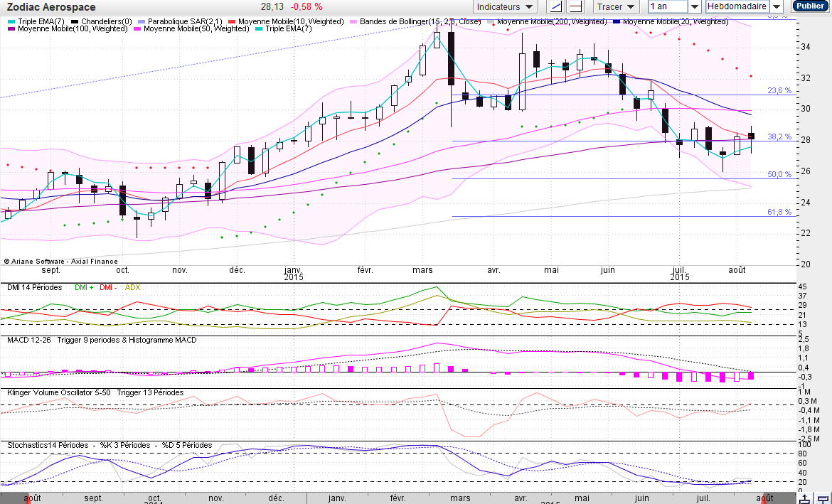
Task: Click the Moyenne Mobile(200, Weighted) legend label
Action: [552, 22]
